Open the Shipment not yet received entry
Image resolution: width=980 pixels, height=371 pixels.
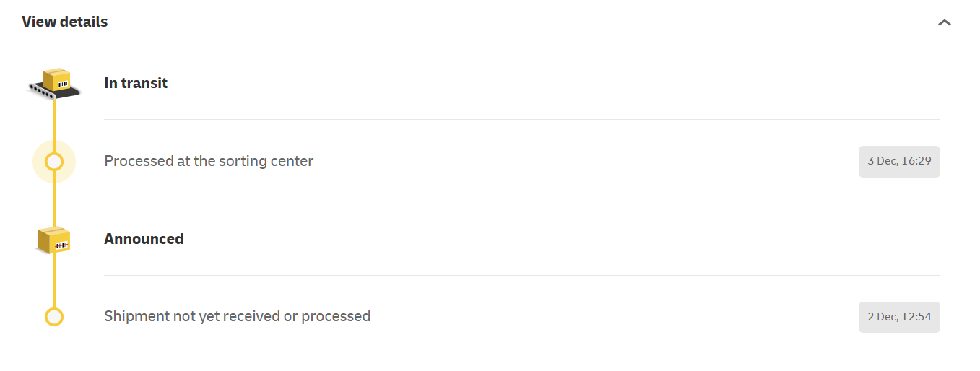pos(237,316)
